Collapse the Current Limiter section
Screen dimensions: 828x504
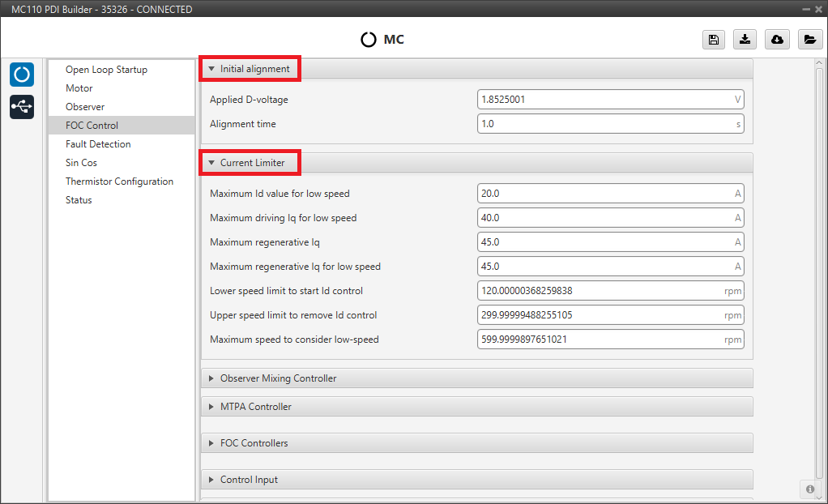pos(250,163)
